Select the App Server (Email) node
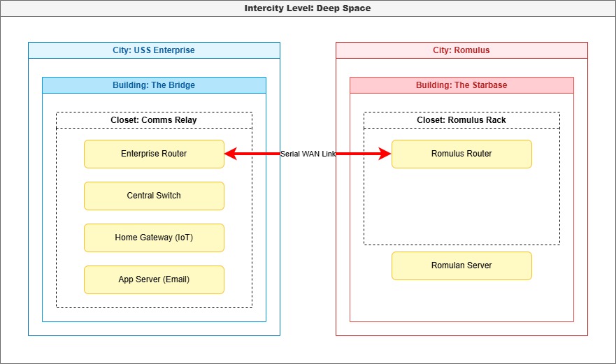616x364 pixels. click(154, 279)
